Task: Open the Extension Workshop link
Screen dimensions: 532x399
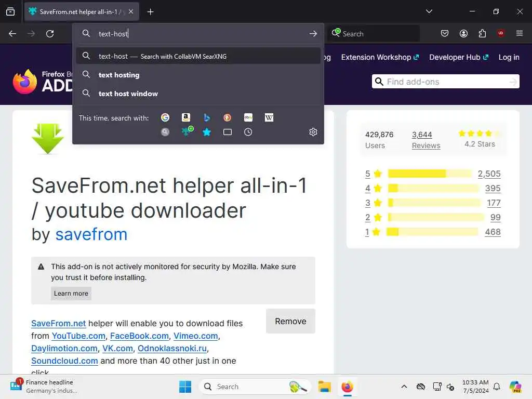Action: point(380,57)
